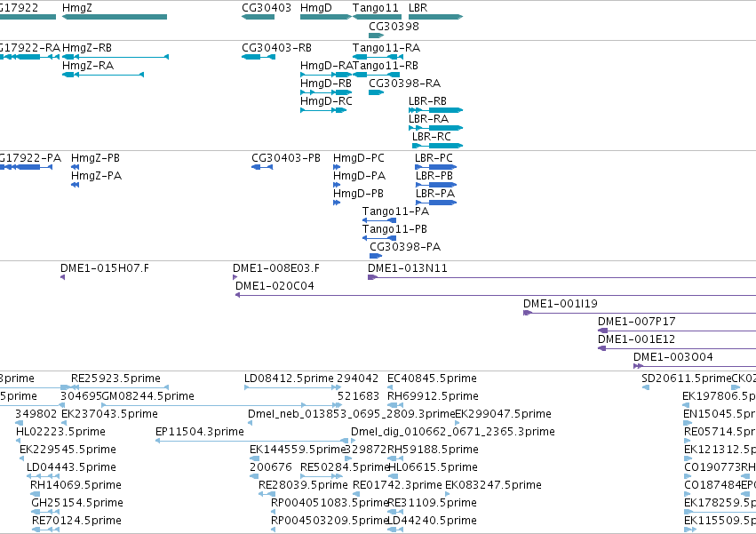Select protein CG30398-PA
756x534 pixels.
pyautogui.click(x=405, y=246)
